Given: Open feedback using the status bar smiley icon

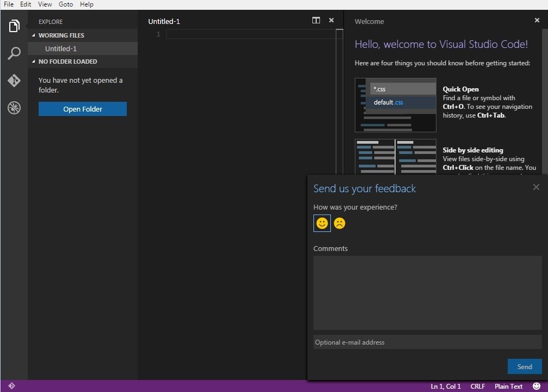Looking at the screenshot, I should [x=536, y=386].
